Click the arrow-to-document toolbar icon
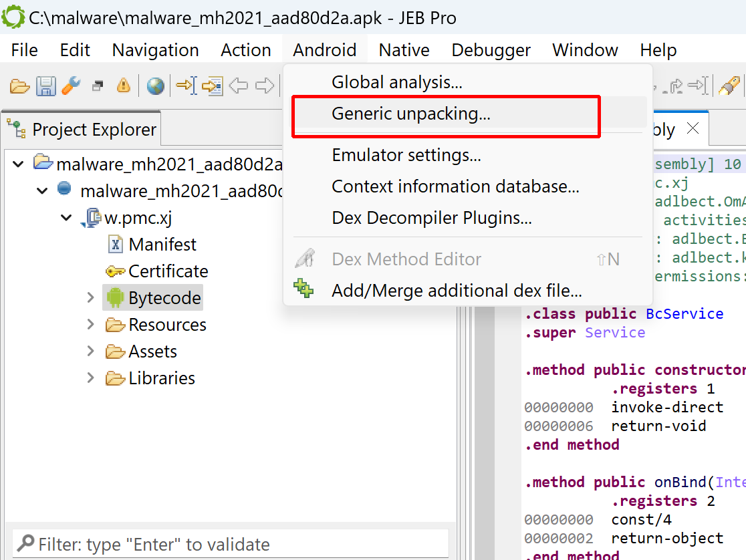This screenshot has height=560, width=746. pos(212,86)
